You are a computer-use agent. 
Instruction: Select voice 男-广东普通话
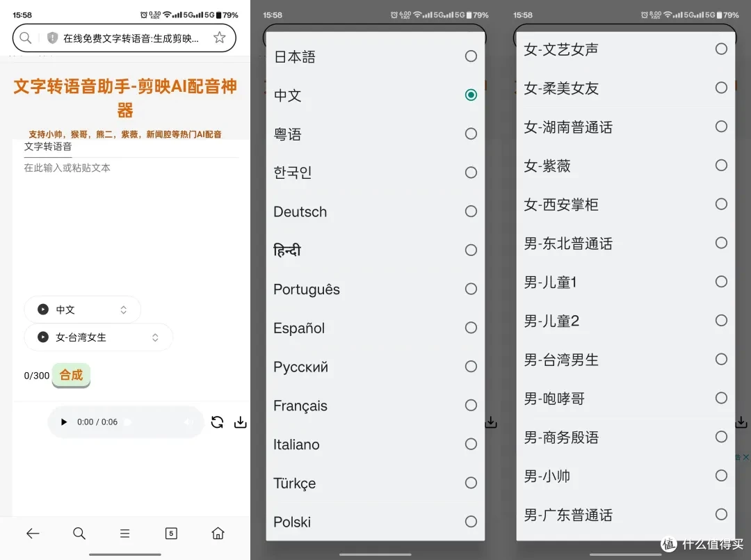click(x=626, y=515)
